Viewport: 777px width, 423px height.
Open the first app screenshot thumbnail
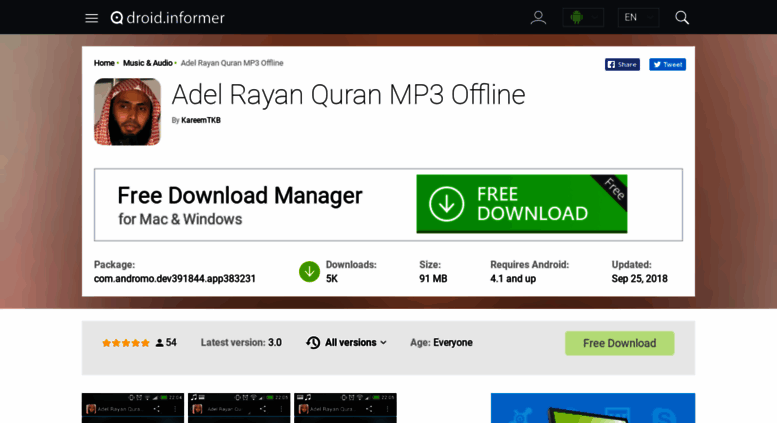(x=133, y=408)
